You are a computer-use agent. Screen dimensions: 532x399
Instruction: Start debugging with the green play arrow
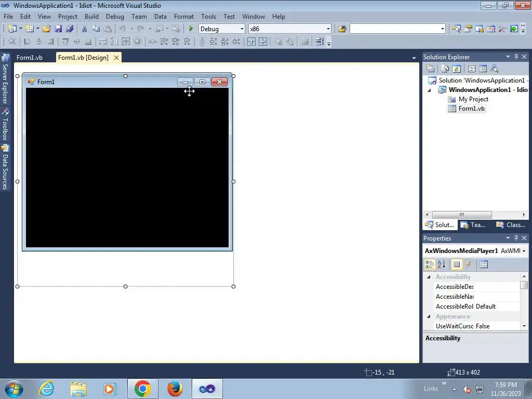click(191, 29)
